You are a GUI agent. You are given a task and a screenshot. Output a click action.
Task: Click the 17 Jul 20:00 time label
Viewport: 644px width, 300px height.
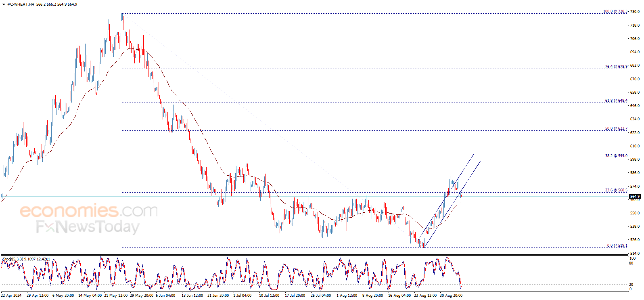(295, 296)
